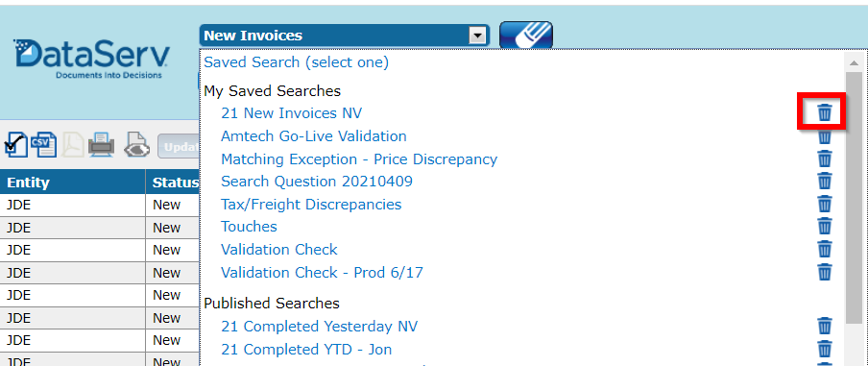Screen dimensions: 868x366
Task: Open 21 Completed YTD - Jon search
Action: tap(306, 350)
